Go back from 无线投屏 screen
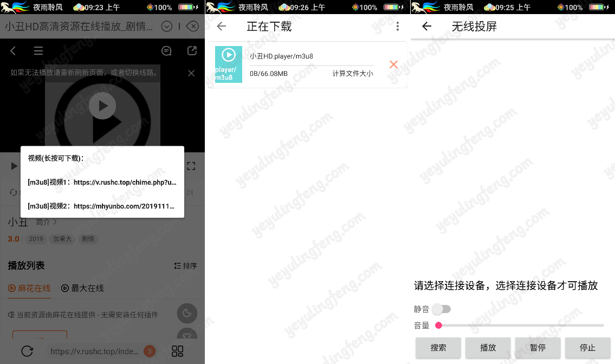Image resolution: width=615 pixels, height=364 pixels. pos(427,27)
